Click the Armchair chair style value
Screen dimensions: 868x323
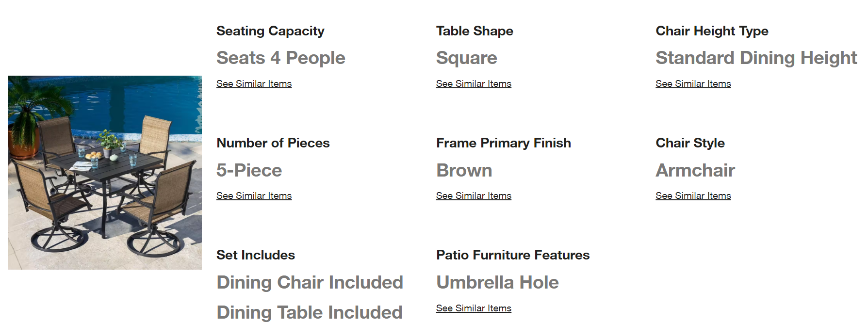pos(695,170)
